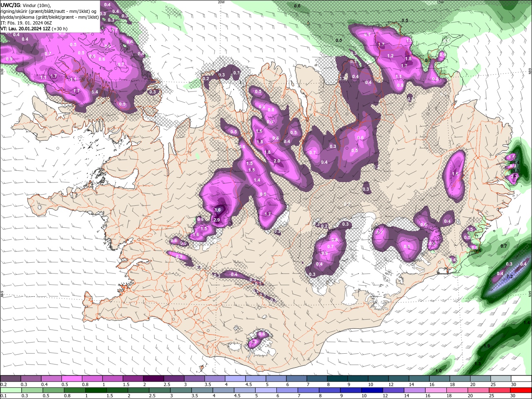Image resolution: width=532 pixels, height=399 pixels.
Task: Select the lavender 4–4.5 snow legend swatch
Action: (x=235, y=379)
